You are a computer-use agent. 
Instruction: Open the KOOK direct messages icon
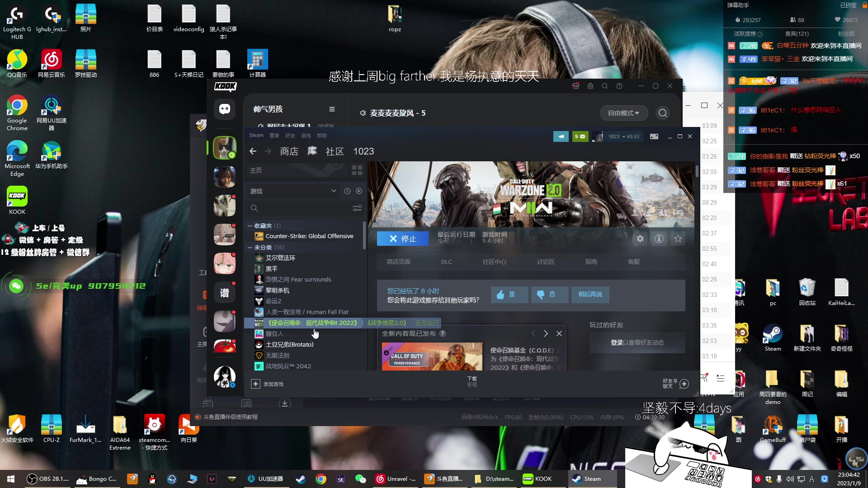point(225,109)
